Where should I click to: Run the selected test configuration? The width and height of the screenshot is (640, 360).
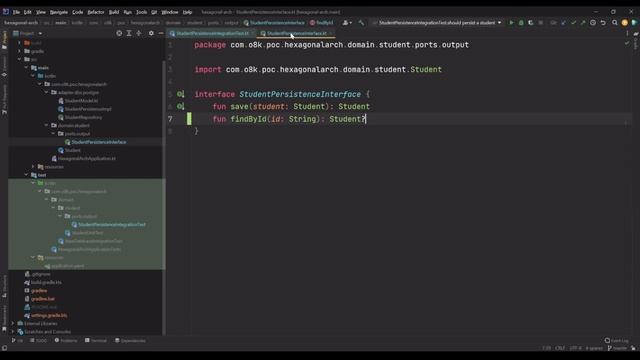[511, 23]
